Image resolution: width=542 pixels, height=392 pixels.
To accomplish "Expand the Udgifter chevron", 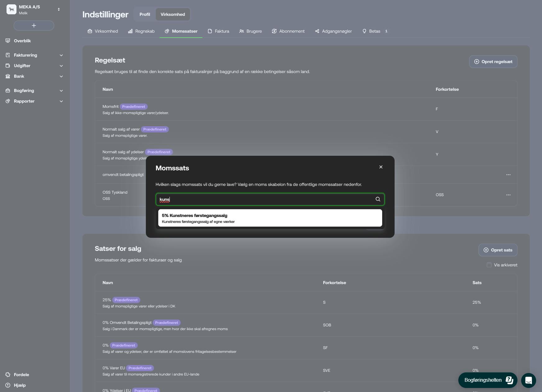I will pos(61,66).
